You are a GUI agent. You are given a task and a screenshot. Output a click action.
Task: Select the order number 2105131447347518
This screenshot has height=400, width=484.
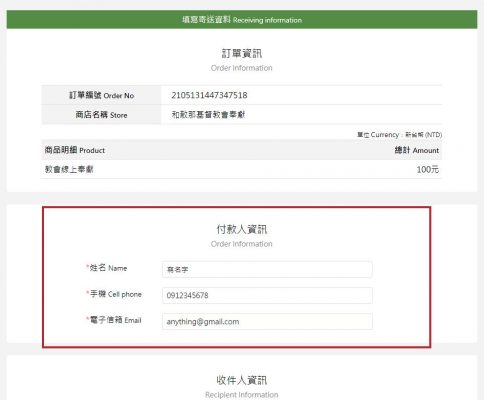[209, 95]
